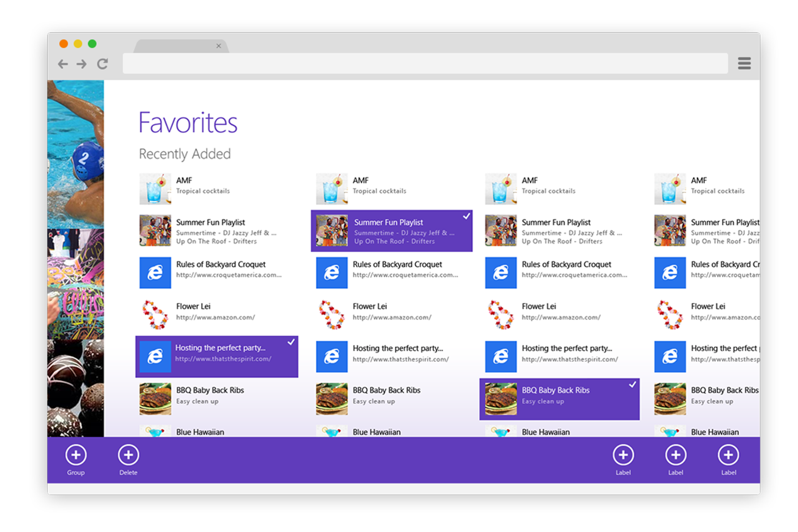Deselect the checked Summer Fun Playlist tile
The image size is (798, 532).
pyautogui.click(x=391, y=231)
